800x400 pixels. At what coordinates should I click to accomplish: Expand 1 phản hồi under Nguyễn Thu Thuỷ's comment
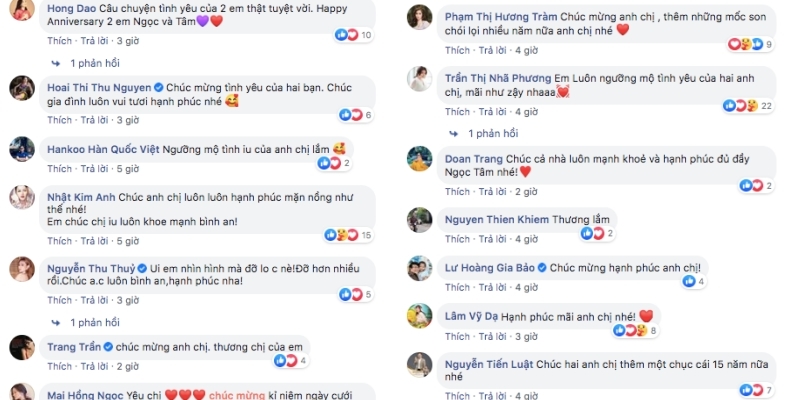click(x=86, y=322)
